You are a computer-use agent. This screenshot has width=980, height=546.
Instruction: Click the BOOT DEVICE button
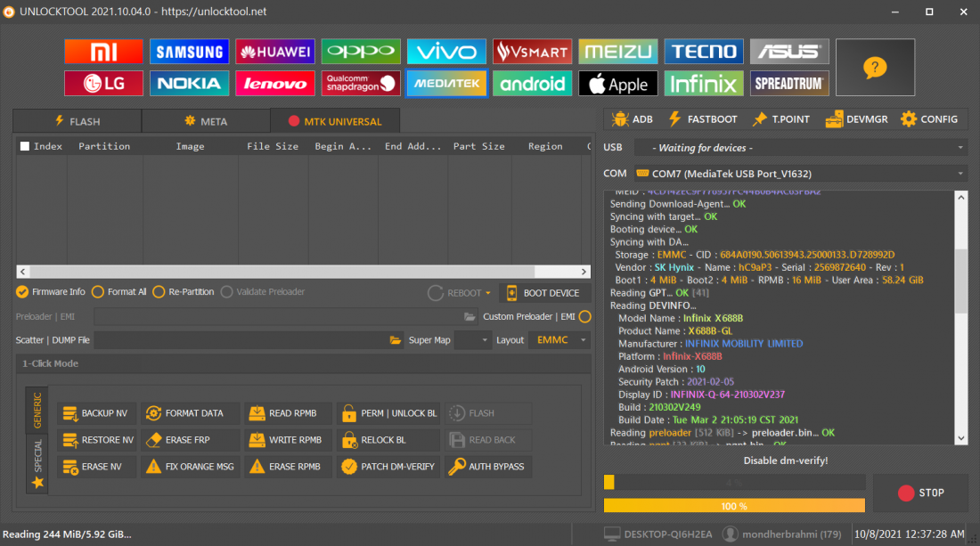(x=543, y=293)
